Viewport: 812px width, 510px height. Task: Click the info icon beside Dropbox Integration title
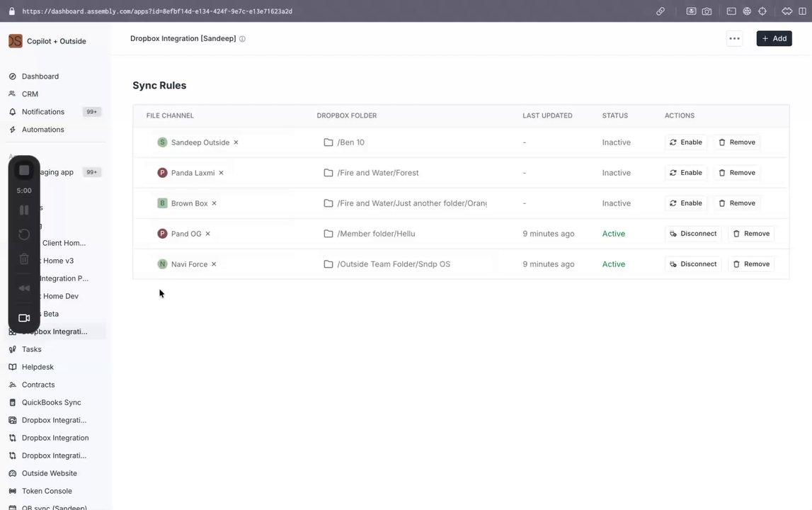point(242,39)
